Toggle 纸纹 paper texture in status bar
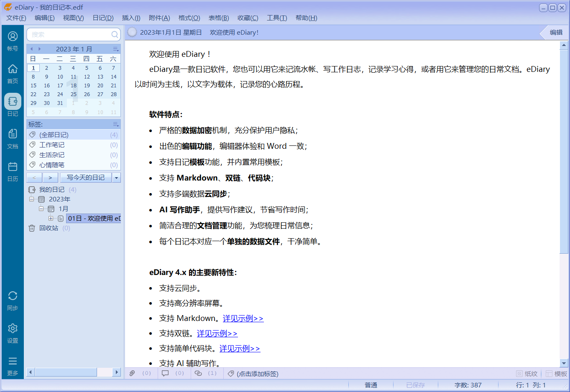Screen dimensions: 570x392 527,374
